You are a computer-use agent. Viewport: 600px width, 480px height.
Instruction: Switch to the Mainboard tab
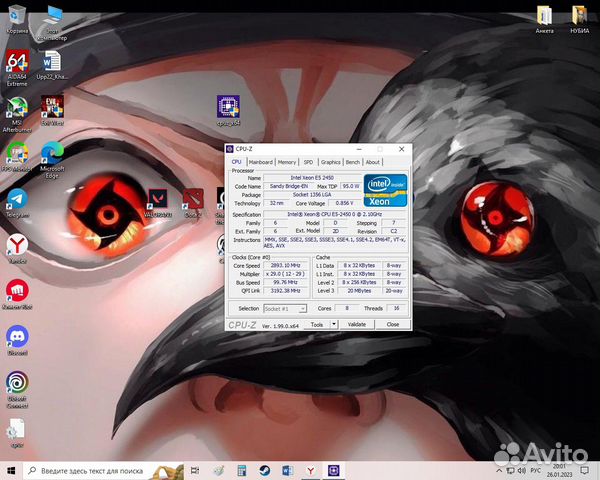tap(260, 162)
